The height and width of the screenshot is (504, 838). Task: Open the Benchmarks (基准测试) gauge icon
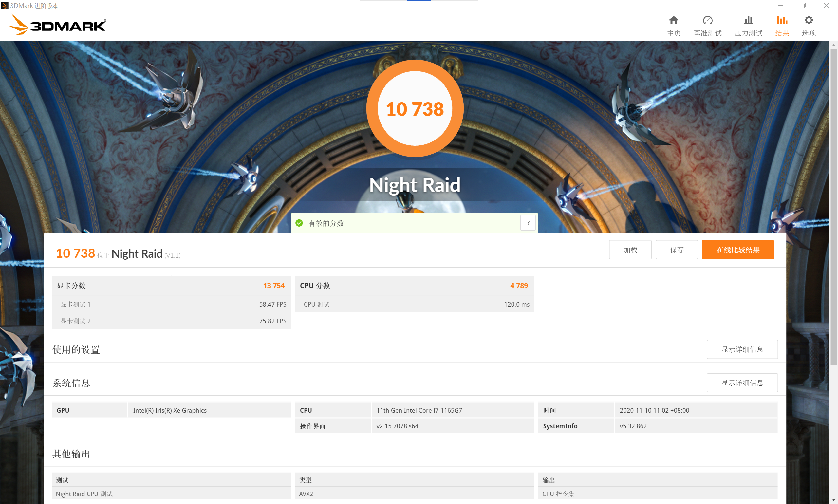pyautogui.click(x=708, y=20)
